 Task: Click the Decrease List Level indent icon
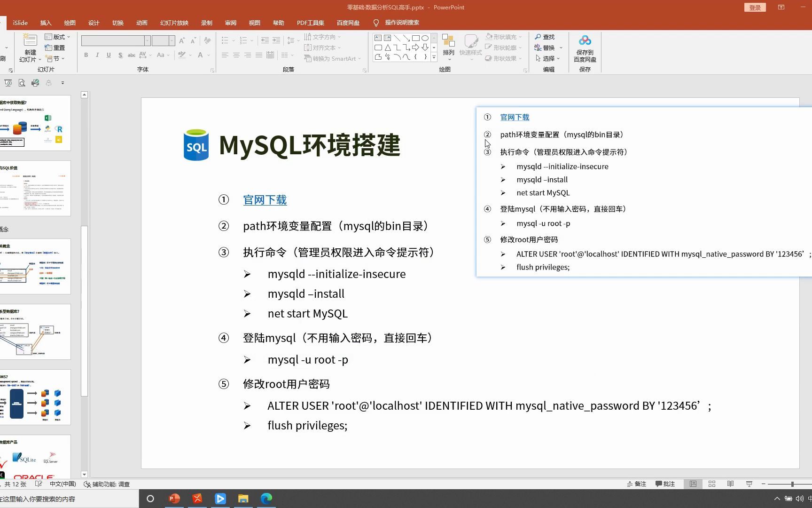[x=265, y=40]
